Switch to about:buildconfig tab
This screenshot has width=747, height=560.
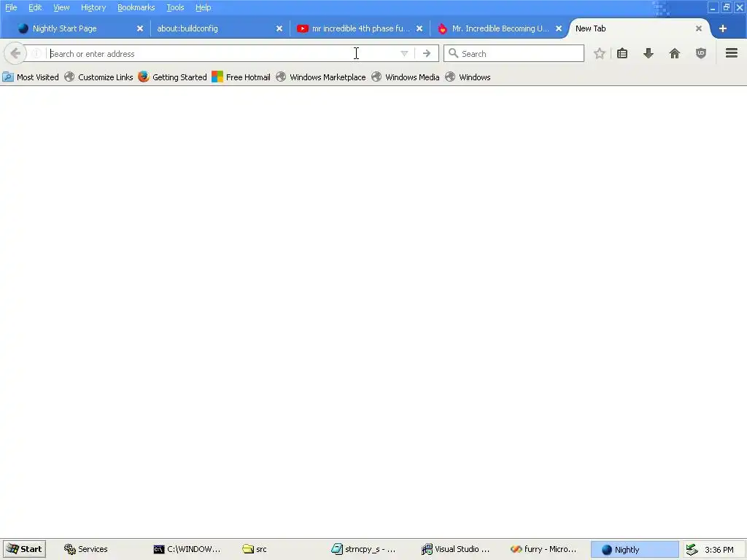(220, 28)
